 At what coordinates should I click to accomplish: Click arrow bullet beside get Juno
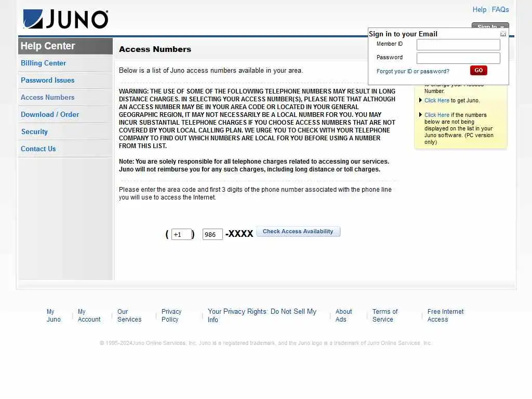tap(420, 100)
